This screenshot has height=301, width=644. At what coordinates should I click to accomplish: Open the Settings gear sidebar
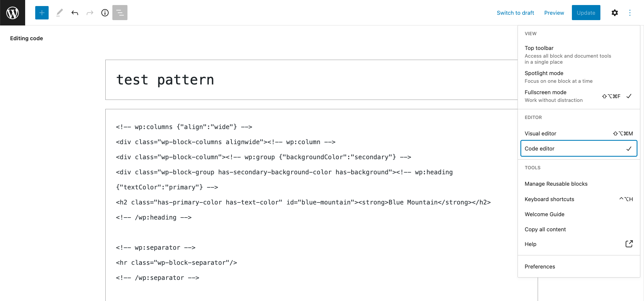(614, 13)
